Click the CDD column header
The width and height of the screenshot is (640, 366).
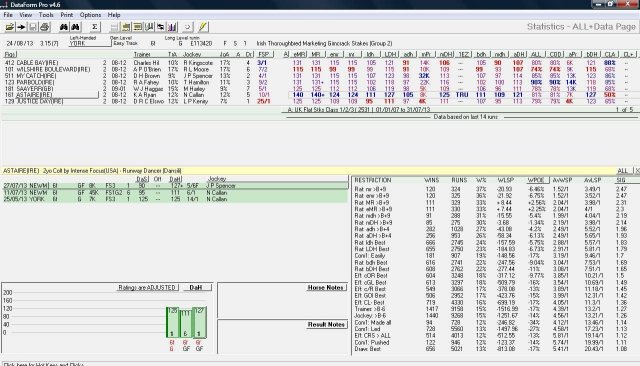555,54
